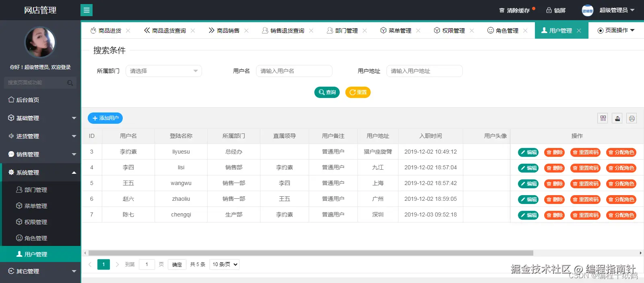This screenshot has width=644, height=283.
Task: Click 编辑 for user 陈七
Action: [528, 215]
